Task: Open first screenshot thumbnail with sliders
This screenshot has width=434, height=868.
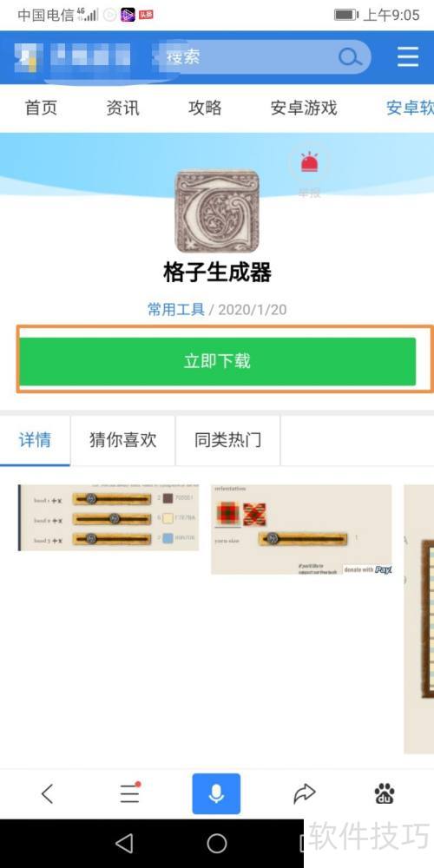Action: point(108,517)
